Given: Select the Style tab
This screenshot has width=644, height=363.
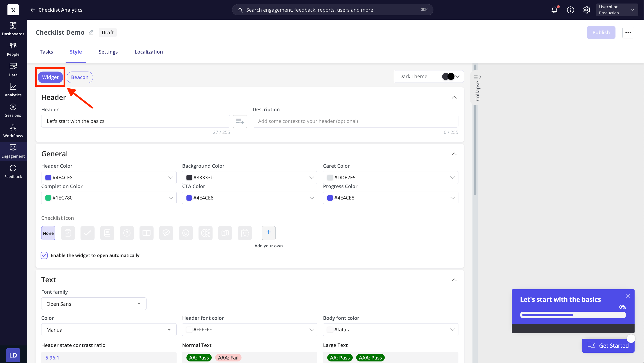Looking at the screenshot, I should (x=76, y=52).
